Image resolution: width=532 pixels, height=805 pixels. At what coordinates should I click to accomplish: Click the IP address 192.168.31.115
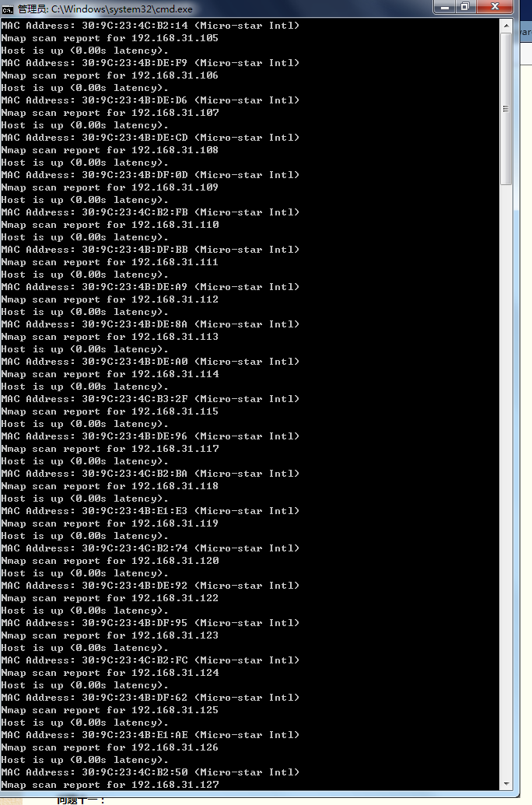[x=175, y=411]
